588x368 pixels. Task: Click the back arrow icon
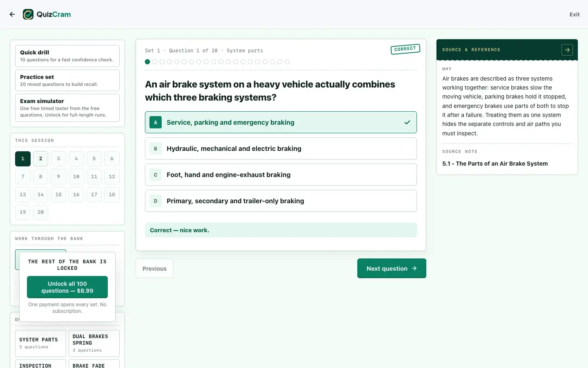tap(12, 14)
